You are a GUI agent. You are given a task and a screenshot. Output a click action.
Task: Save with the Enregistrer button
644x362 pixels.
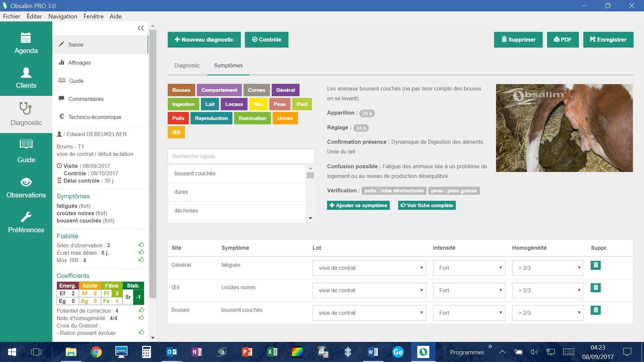(x=608, y=40)
